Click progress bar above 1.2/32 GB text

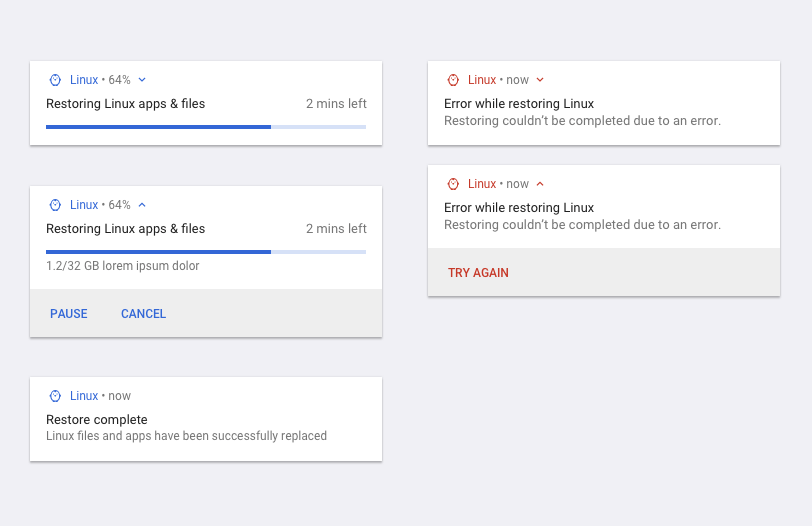point(206,252)
